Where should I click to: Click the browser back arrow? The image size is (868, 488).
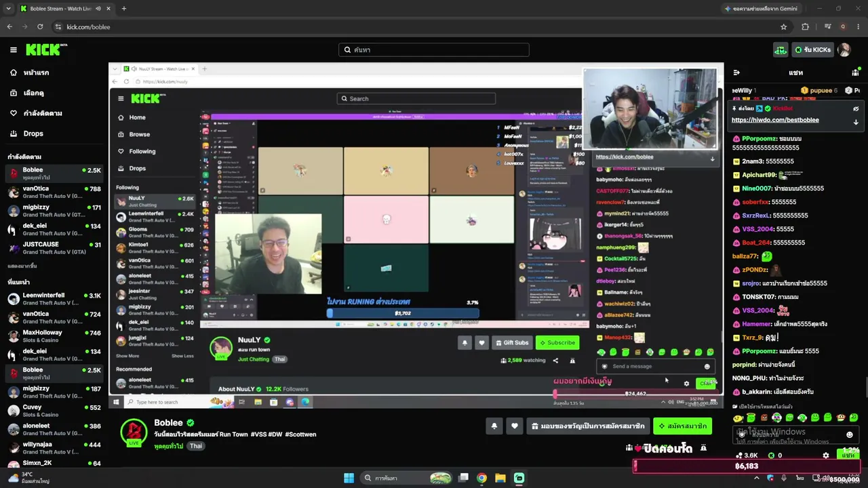click(9, 26)
